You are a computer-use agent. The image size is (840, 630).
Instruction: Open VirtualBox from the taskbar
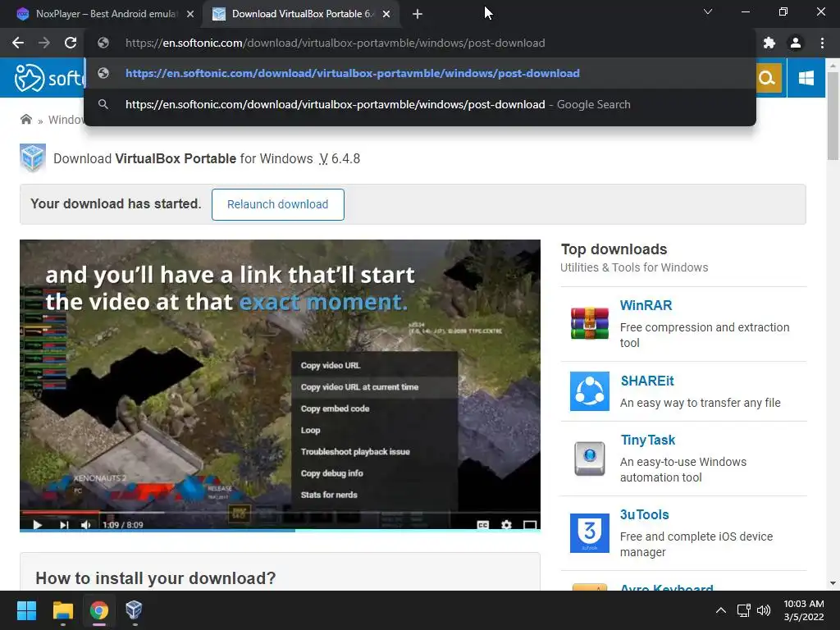pyautogui.click(x=134, y=610)
